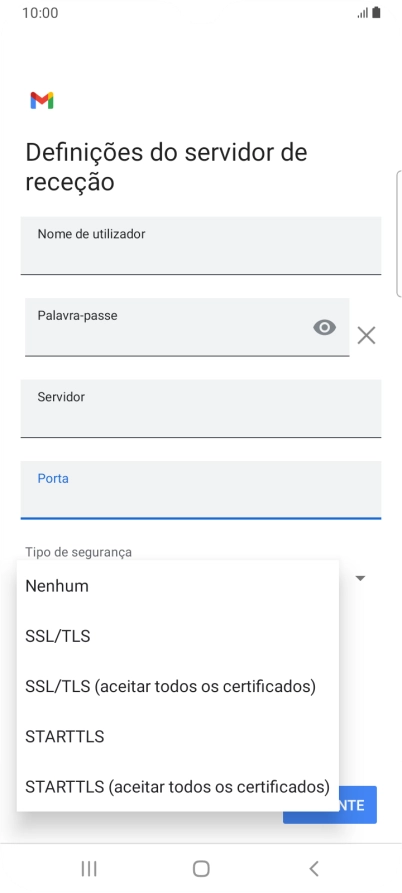The height and width of the screenshot is (893, 402).
Task: Tap the Palavra-passe input field
Action: pyautogui.click(x=187, y=327)
